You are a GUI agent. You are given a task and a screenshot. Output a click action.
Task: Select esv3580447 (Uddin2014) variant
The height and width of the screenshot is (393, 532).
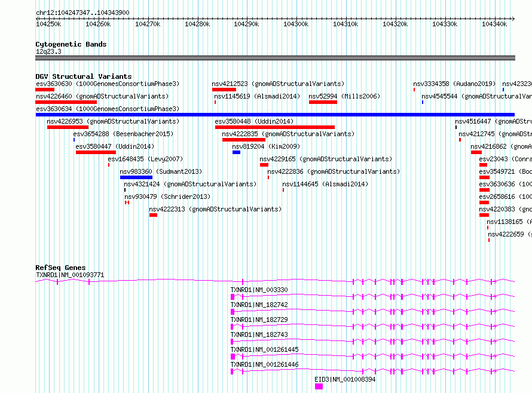pos(115,146)
